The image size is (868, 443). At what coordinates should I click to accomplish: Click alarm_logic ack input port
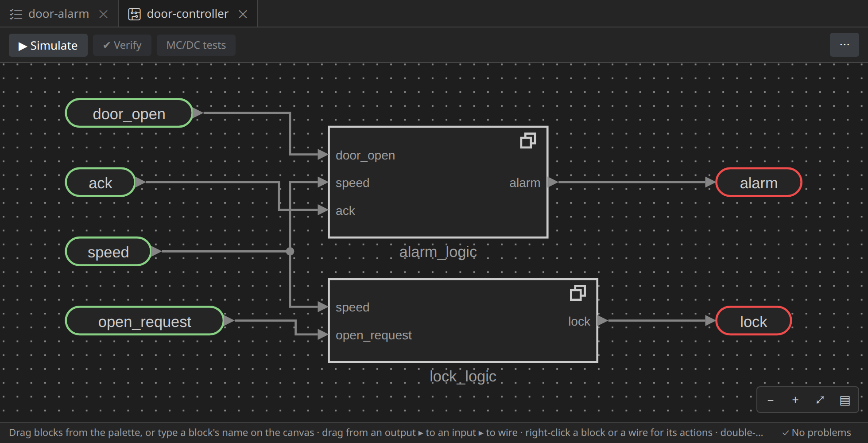click(323, 210)
